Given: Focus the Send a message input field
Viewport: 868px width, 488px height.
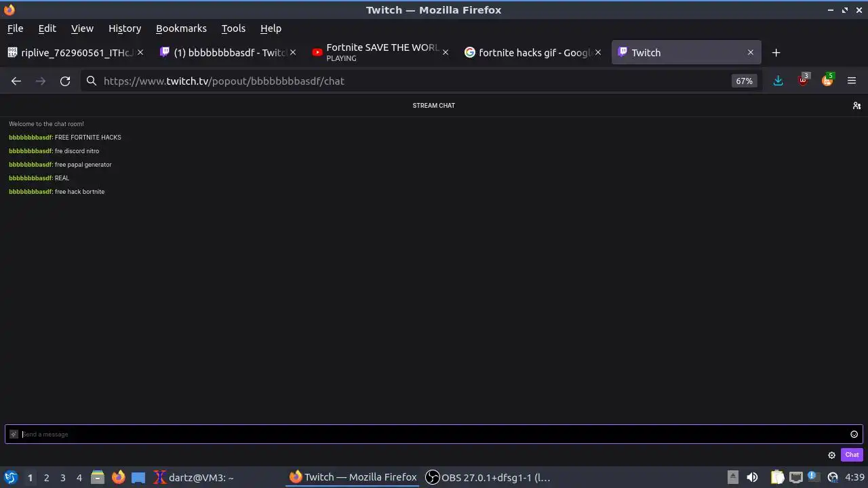Looking at the screenshot, I should 434,434.
